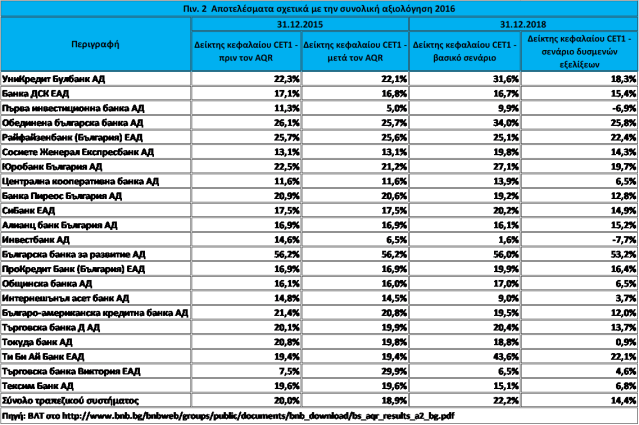Click the table title 'Πιν. 2 Αποτελέσματα'
Viewport: 639px width, 425px height.
tap(319, 8)
